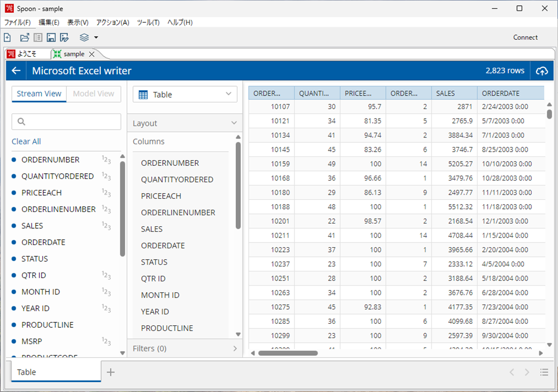Click the QUANTI... column header in table
The height and width of the screenshot is (392, 558).
317,93
